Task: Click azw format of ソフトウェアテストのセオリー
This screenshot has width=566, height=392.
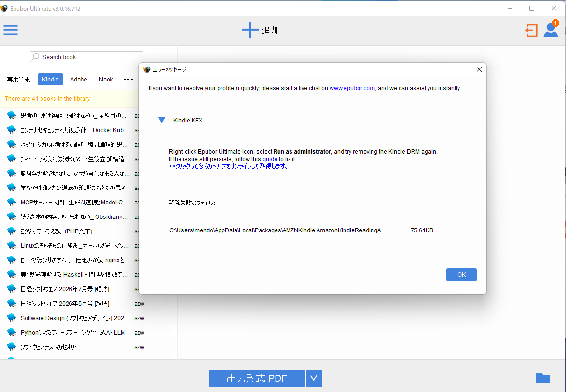Action: (139, 347)
